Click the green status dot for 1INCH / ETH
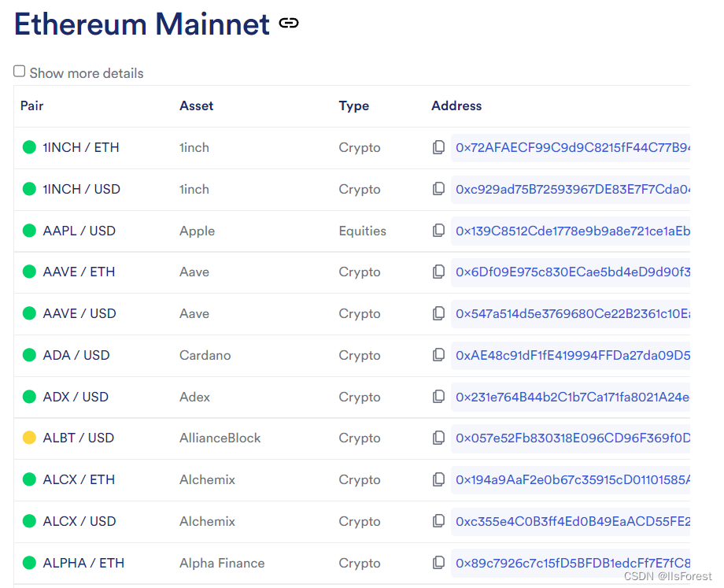Viewport: 724px width, 588px height. (x=29, y=147)
